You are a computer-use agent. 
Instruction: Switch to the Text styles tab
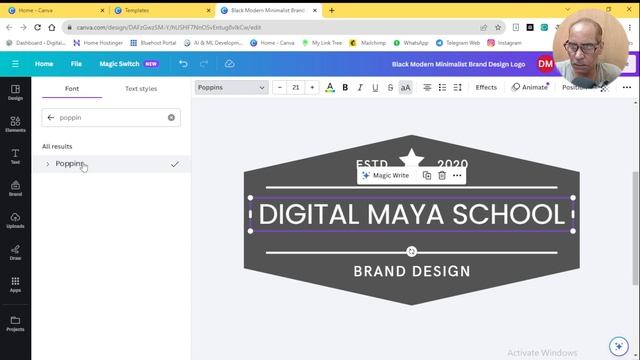(x=141, y=89)
